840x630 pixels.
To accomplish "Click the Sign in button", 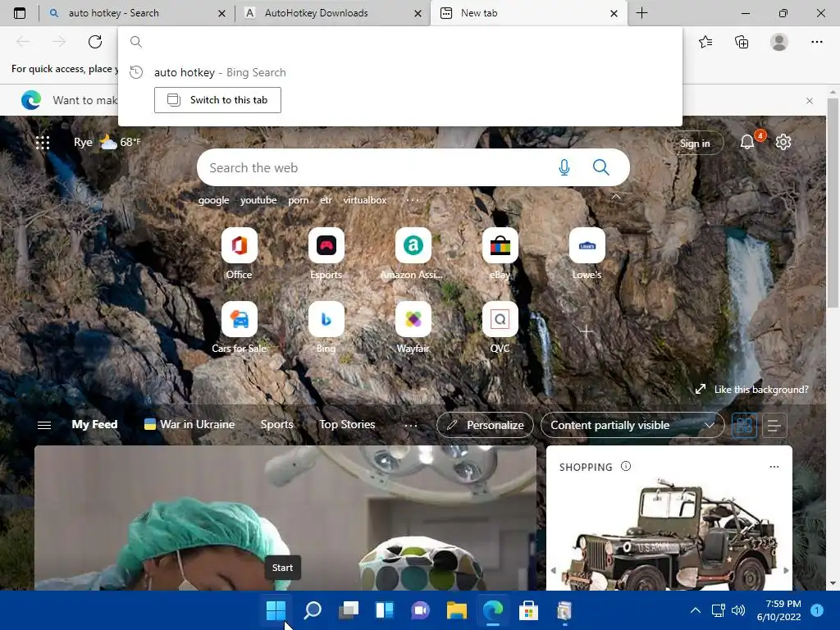I will pos(695,143).
